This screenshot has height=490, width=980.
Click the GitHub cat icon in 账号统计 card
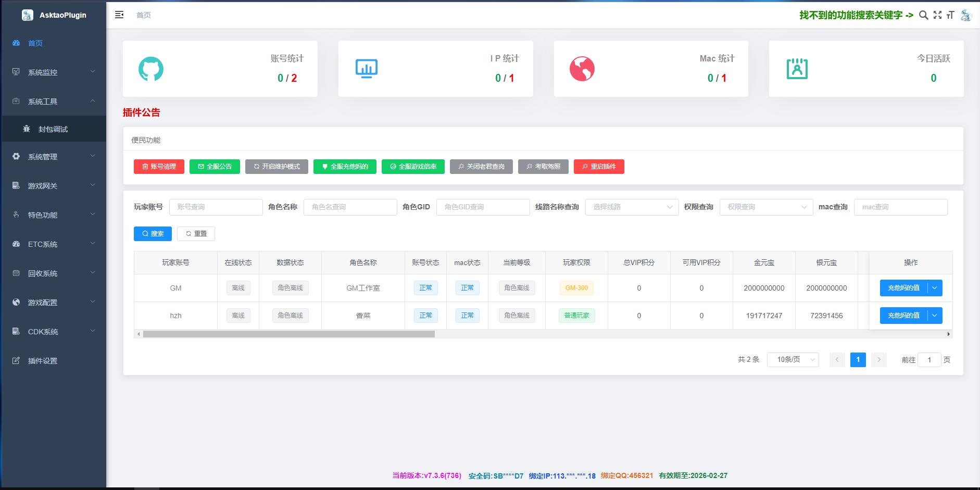coord(151,69)
